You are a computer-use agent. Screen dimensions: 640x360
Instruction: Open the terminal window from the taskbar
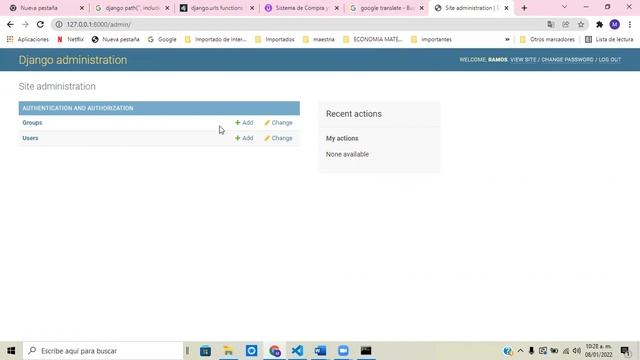[x=366, y=351]
